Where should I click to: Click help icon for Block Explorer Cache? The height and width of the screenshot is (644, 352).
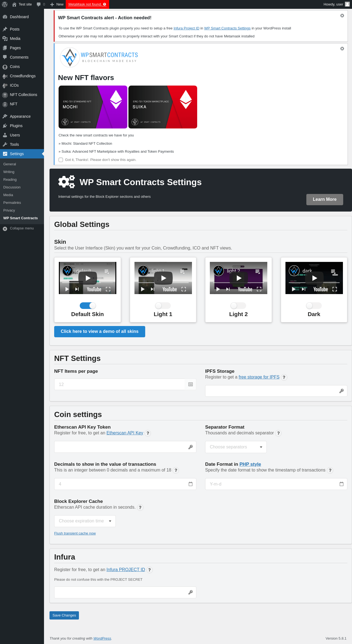[140, 508]
